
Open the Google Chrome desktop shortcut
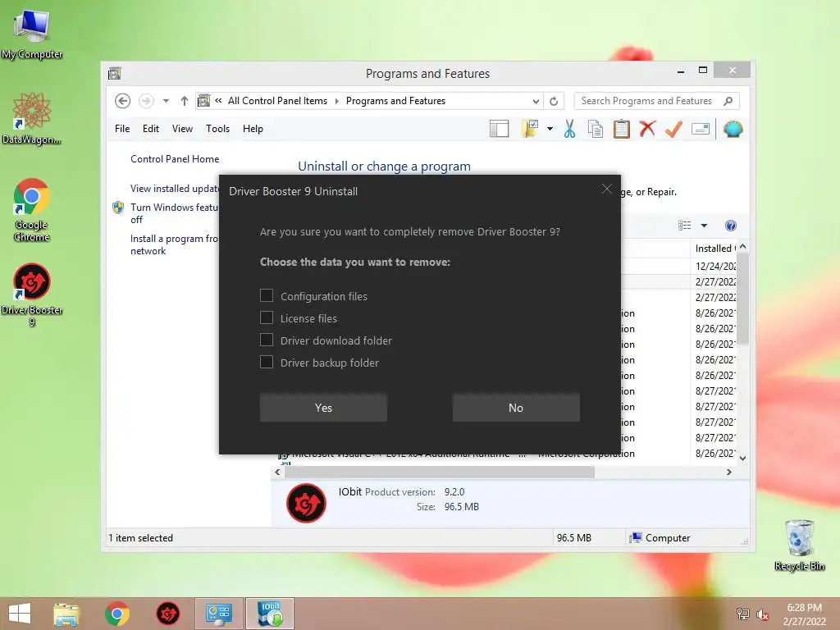[x=32, y=210]
